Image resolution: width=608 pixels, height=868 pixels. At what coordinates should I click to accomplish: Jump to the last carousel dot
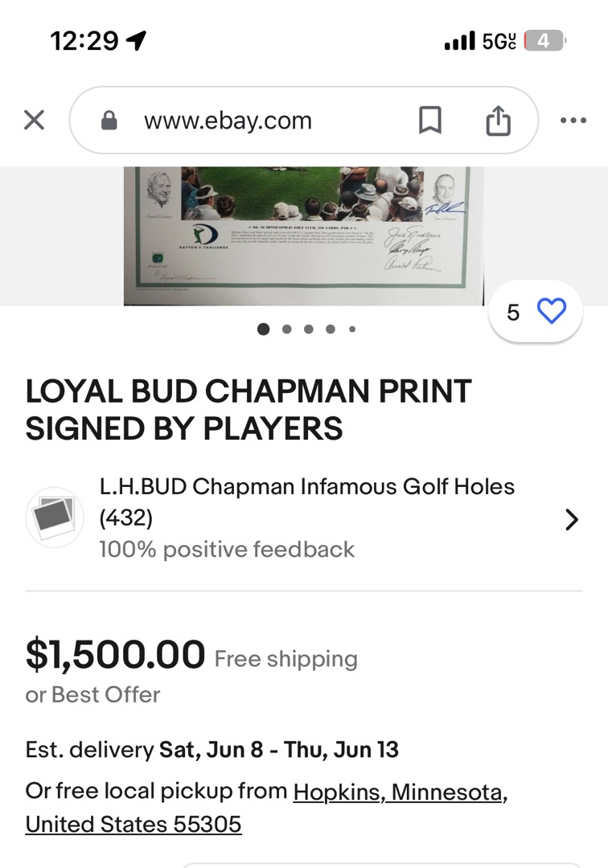351,330
